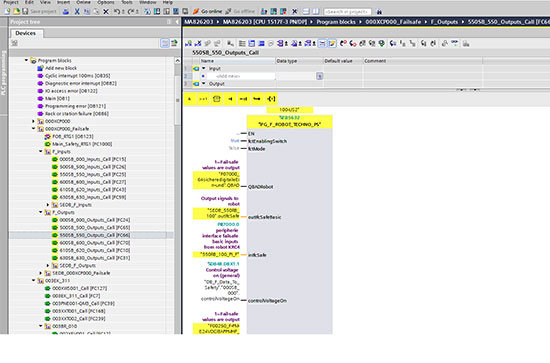Click Add new block
550x363 pixels.
click(x=61, y=68)
